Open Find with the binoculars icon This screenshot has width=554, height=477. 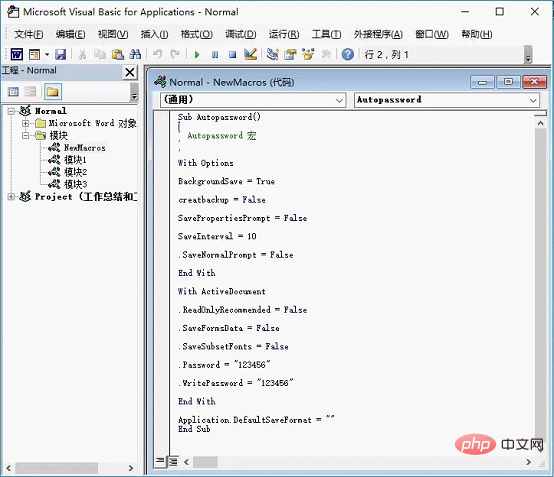[135, 54]
